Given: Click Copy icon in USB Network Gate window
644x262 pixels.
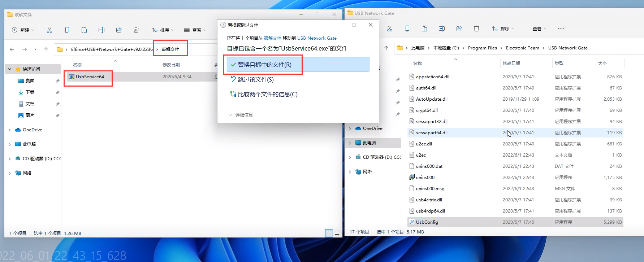Looking at the screenshot, I should click(407, 29).
